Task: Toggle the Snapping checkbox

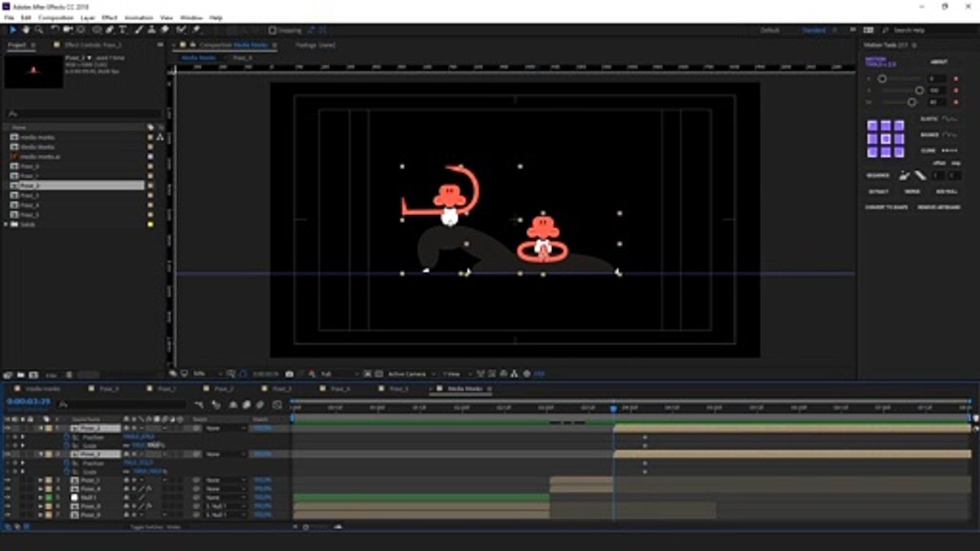Action: coord(273,30)
